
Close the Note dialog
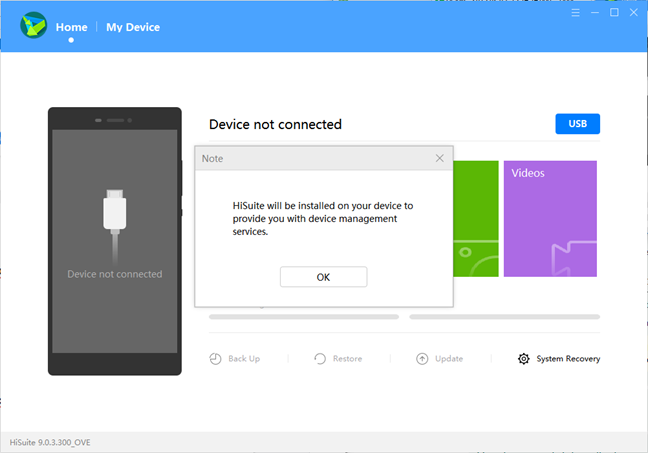(x=439, y=158)
